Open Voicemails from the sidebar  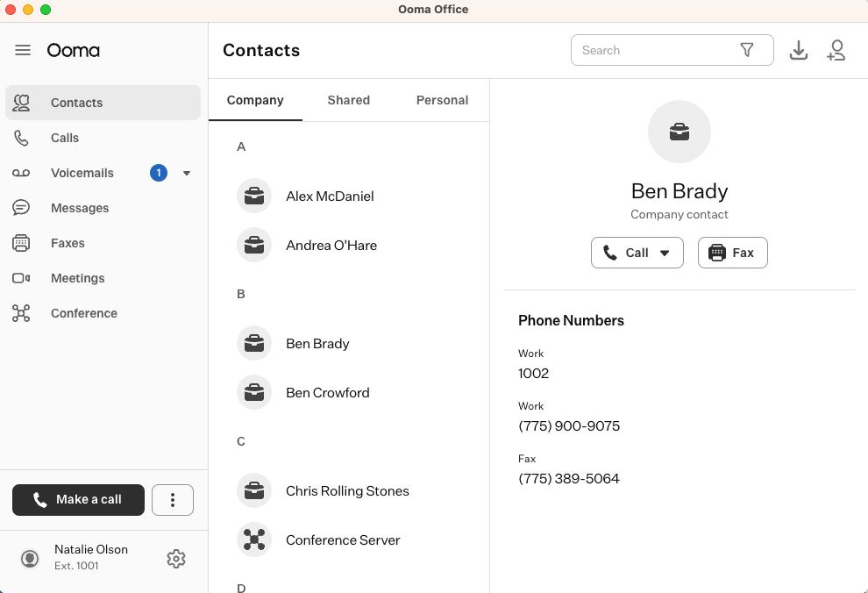80,173
